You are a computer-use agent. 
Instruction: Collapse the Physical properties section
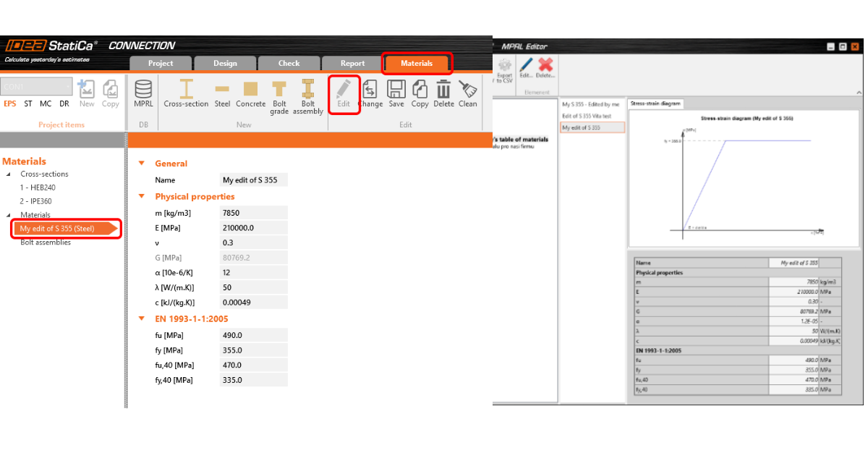[x=142, y=197]
